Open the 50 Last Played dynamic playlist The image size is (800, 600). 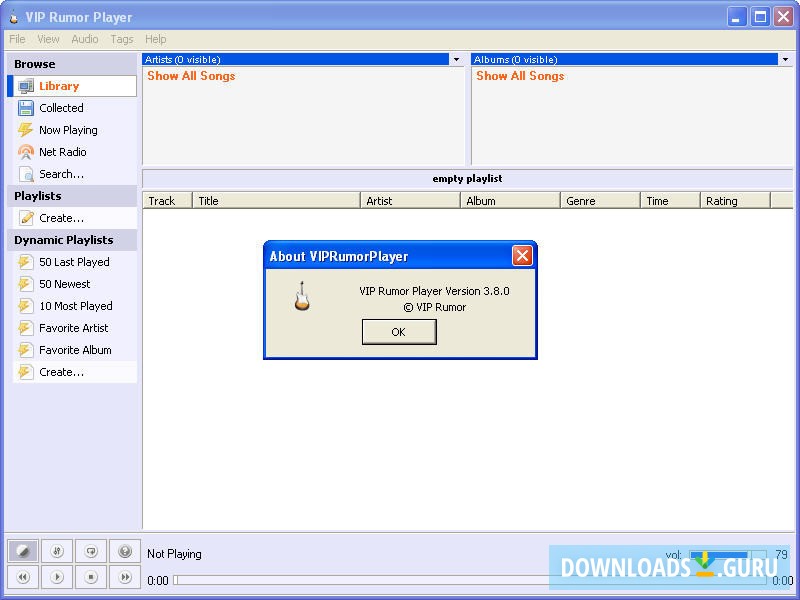72,262
